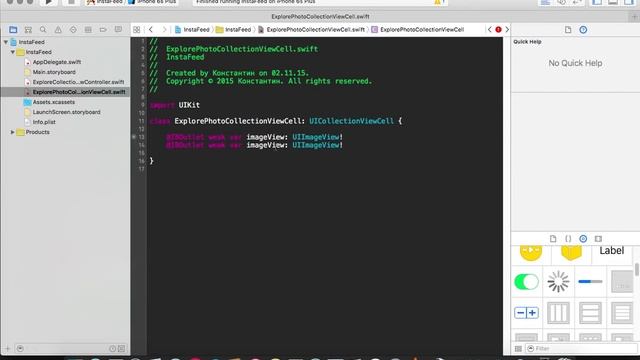The image size is (640, 360).
Task: Click the object library scrollbar
Action: pyautogui.click(x=637, y=270)
